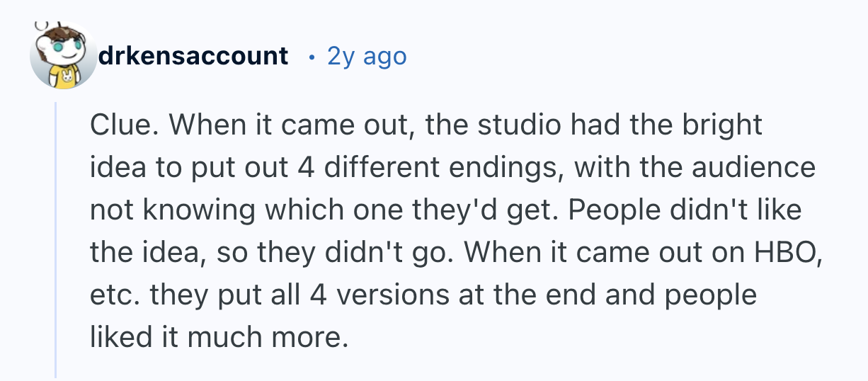Click the dot separator before the timestamp

312,56
